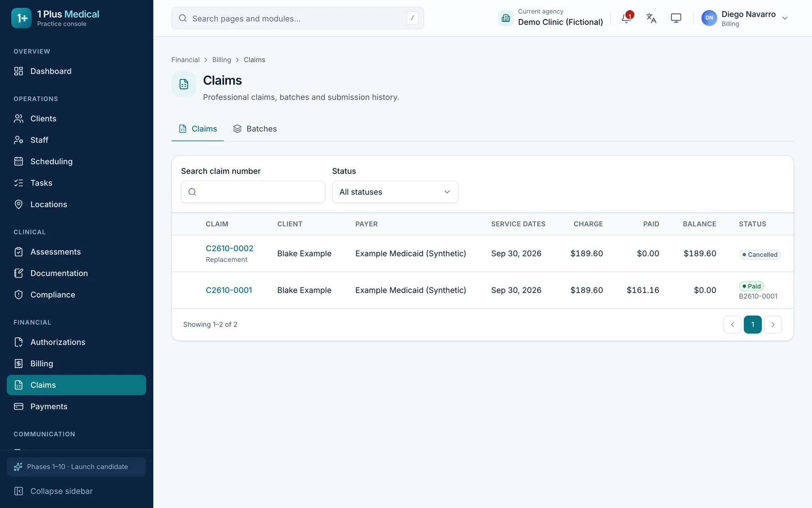Switch to the Batches tab

[255, 129]
